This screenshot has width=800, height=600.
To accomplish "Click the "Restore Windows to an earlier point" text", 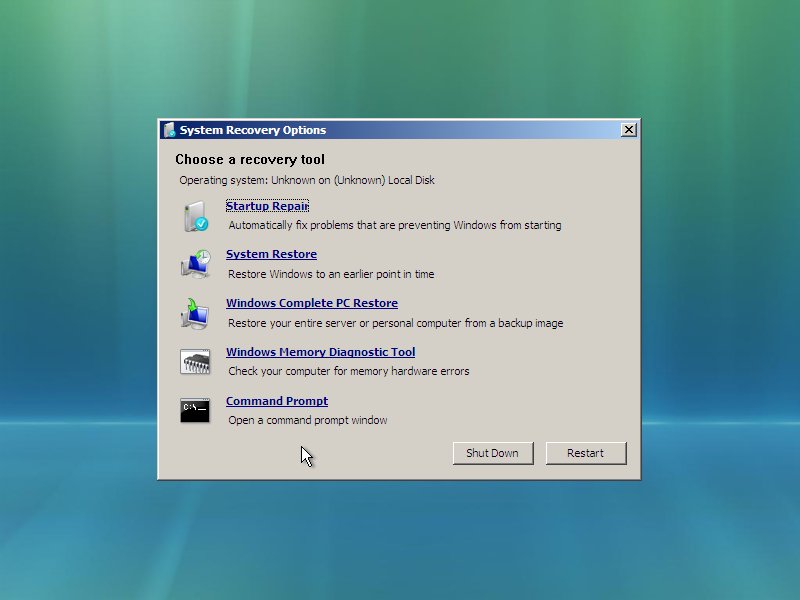I will pyautogui.click(x=331, y=274).
